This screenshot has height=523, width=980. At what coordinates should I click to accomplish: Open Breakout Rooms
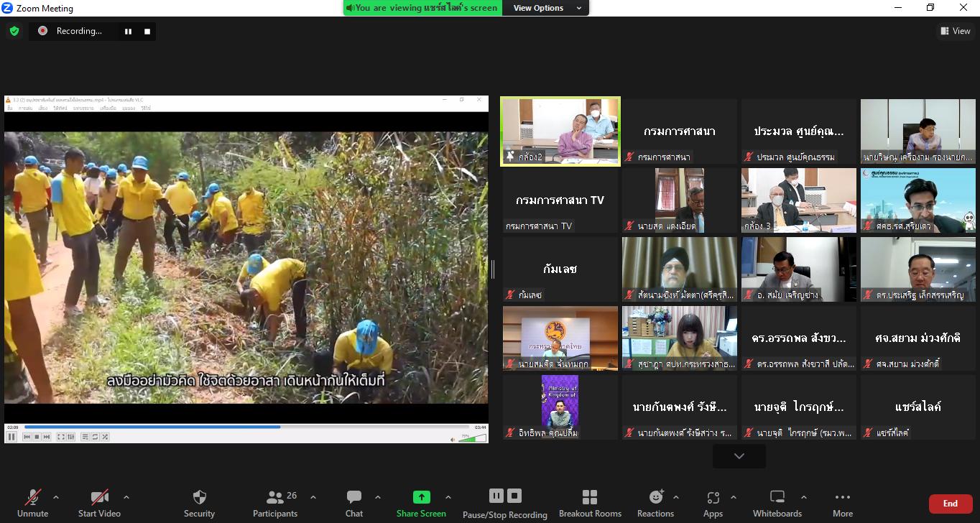coord(590,503)
